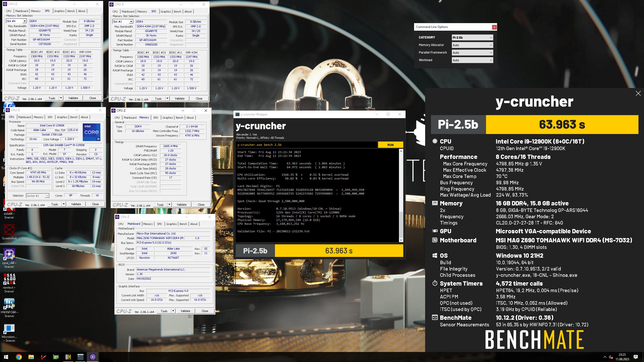Click the Pi-2.5b 63.963 s bar in the wrapper
This screenshot has height=362, width=644.
(319, 251)
